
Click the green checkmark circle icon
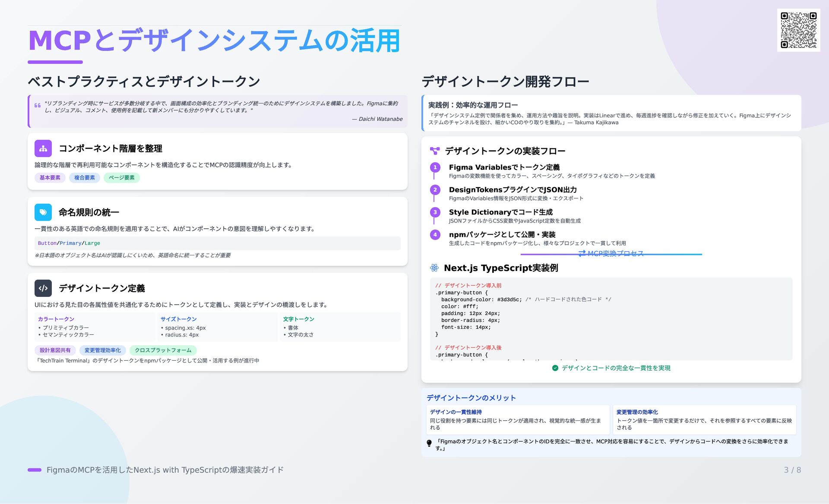click(x=555, y=368)
